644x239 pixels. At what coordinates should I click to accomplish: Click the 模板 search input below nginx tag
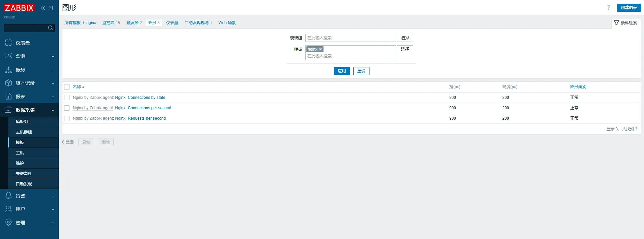[351, 56]
